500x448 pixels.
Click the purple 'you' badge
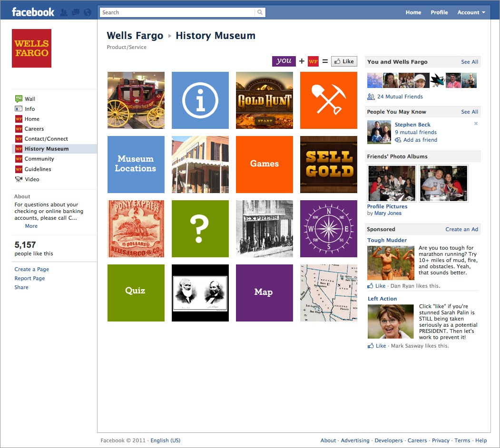pyautogui.click(x=284, y=61)
